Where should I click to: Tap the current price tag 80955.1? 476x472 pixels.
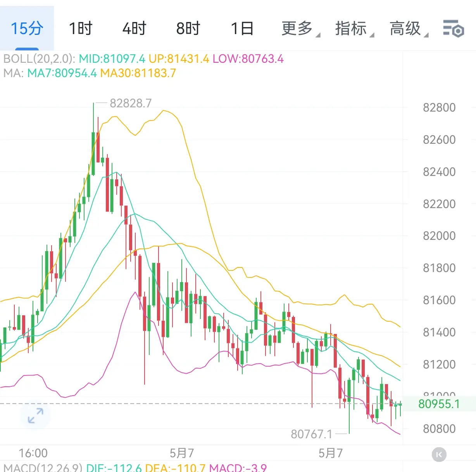click(x=439, y=404)
